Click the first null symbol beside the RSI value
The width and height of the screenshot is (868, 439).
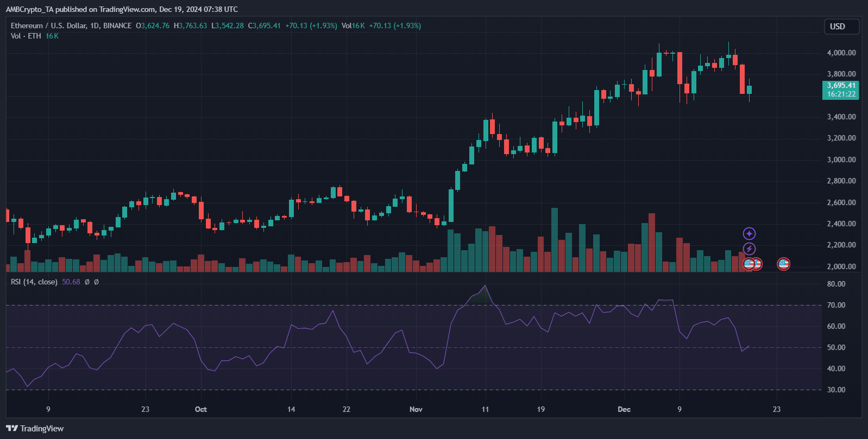click(x=87, y=282)
